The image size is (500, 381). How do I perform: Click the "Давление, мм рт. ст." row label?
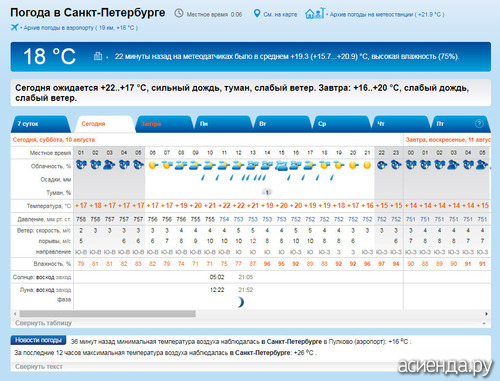(x=44, y=219)
